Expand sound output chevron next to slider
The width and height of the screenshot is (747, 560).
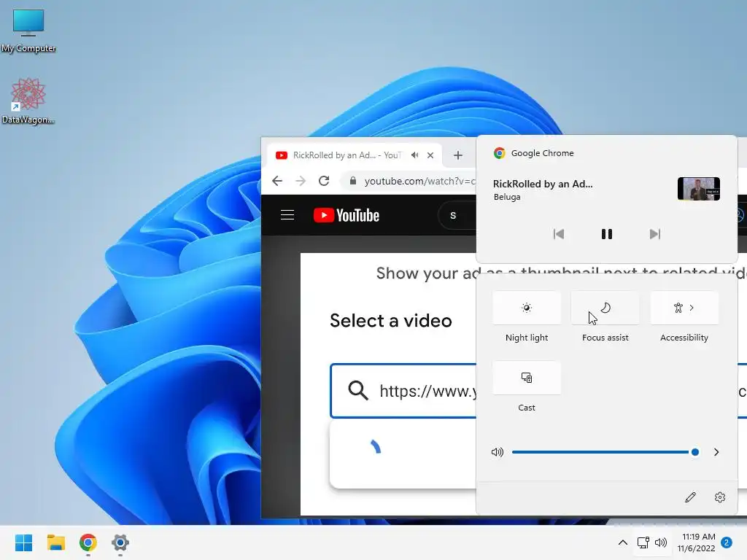click(x=716, y=452)
